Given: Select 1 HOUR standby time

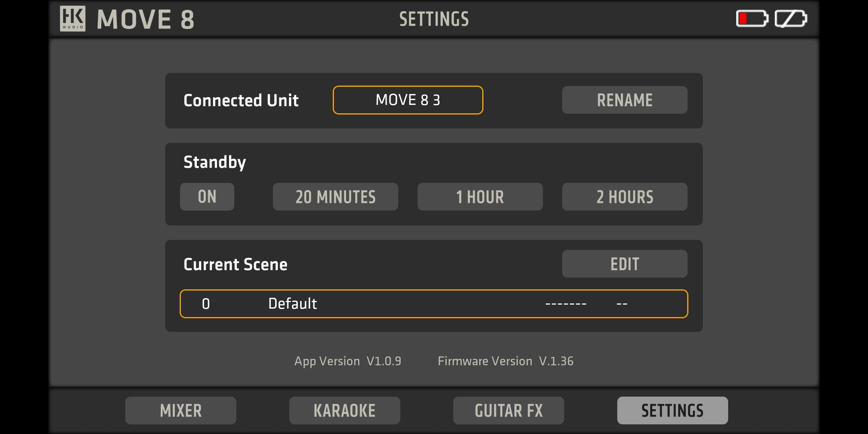Looking at the screenshot, I should [x=480, y=197].
